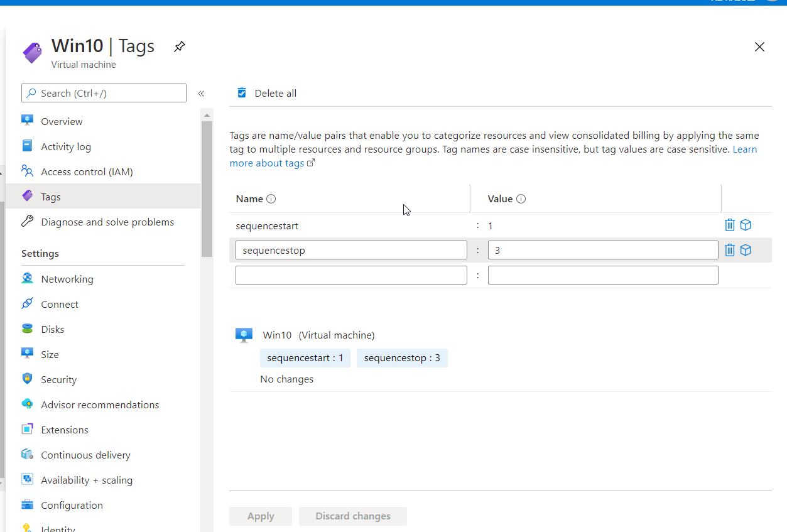This screenshot has width=787, height=532.
Task: Click the Connect plug icon
Action: pos(27,303)
